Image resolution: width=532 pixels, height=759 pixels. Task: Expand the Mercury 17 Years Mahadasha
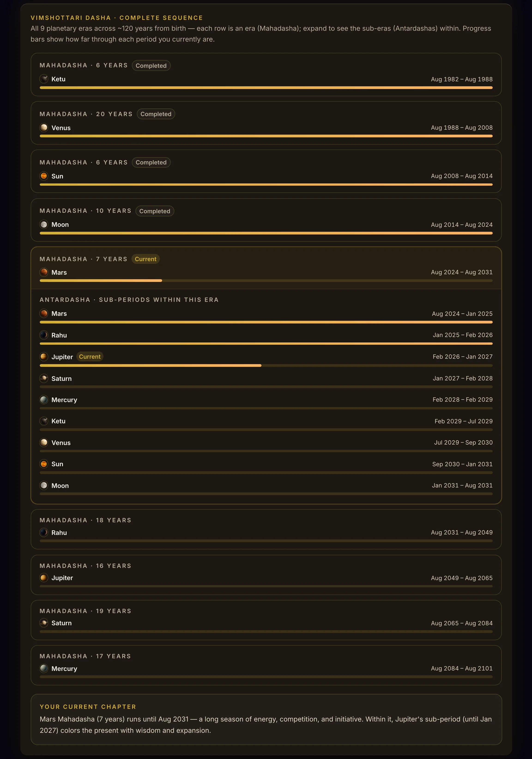tap(266, 665)
